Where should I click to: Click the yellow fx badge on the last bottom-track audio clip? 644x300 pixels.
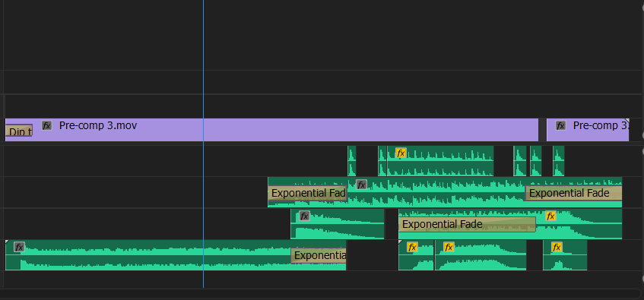(x=557, y=247)
